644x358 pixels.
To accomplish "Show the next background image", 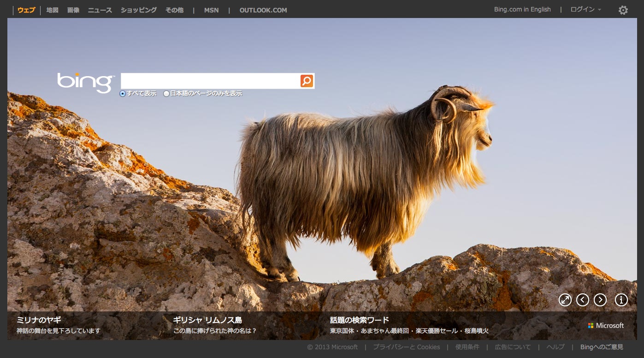I will tap(600, 300).
